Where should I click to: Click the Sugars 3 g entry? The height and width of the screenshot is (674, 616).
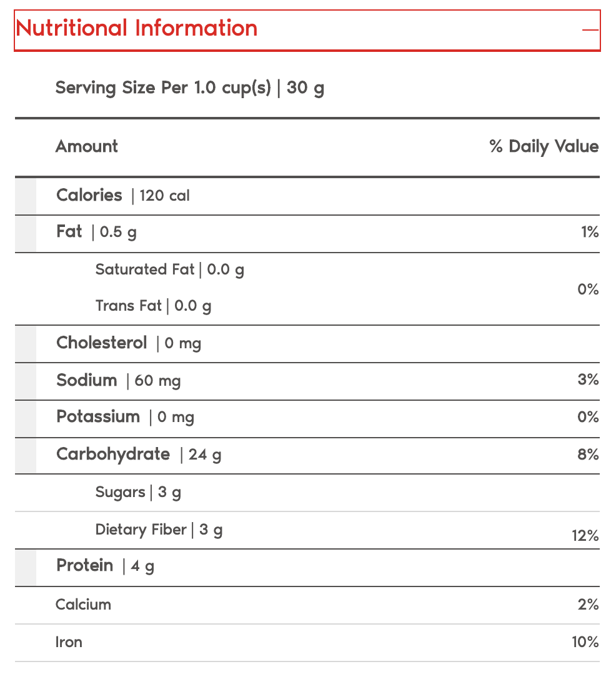tap(138, 492)
